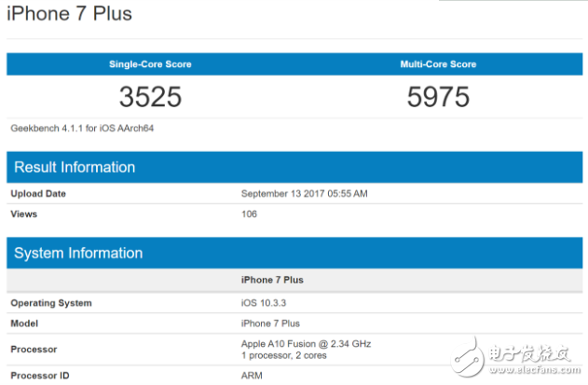Click the Operating System row label

click(x=50, y=303)
